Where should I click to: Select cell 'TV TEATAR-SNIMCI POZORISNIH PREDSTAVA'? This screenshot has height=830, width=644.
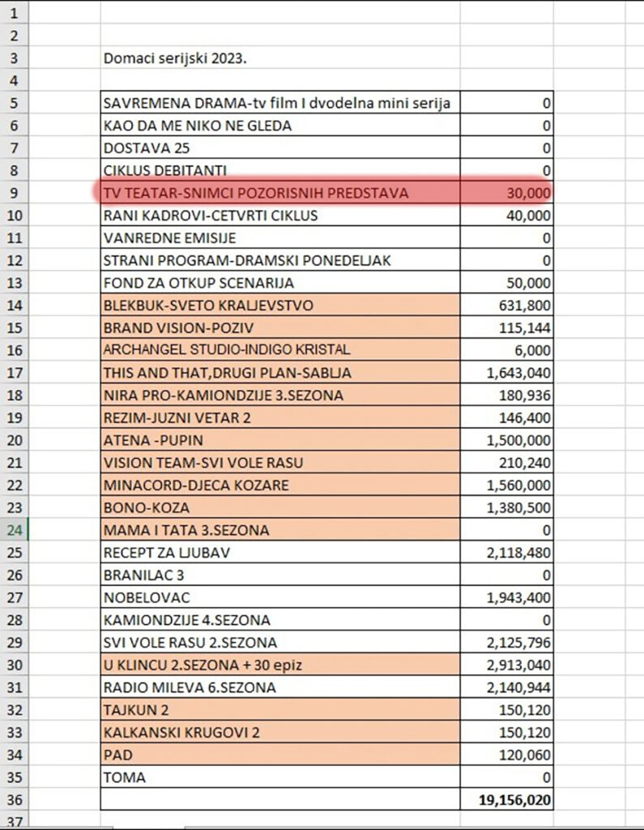(x=280, y=193)
